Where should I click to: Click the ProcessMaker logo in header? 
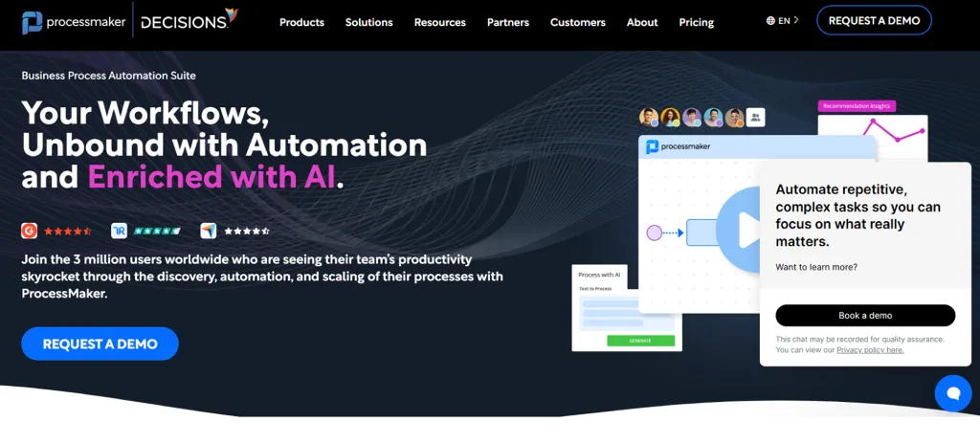[73, 23]
